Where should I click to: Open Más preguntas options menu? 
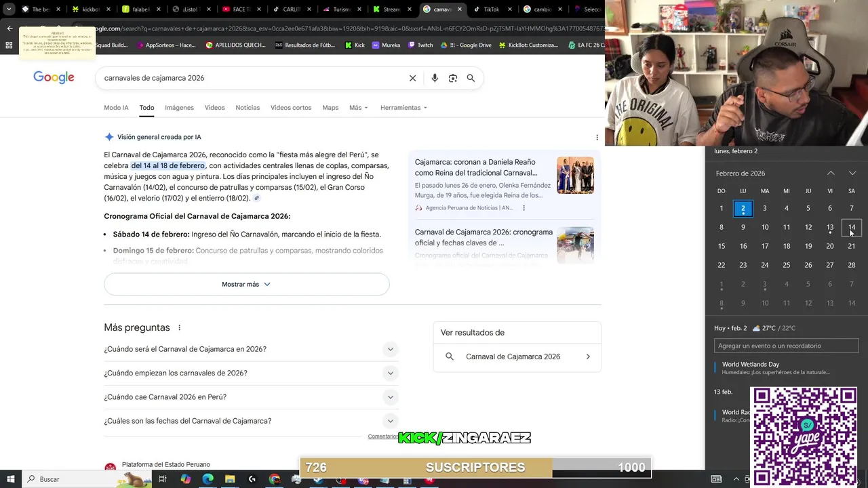click(x=180, y=328)
